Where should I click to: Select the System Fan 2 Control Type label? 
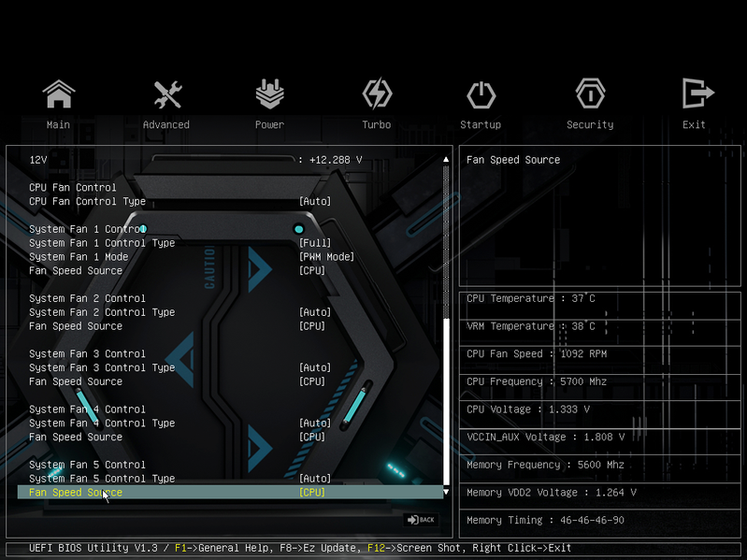(102, 312)
